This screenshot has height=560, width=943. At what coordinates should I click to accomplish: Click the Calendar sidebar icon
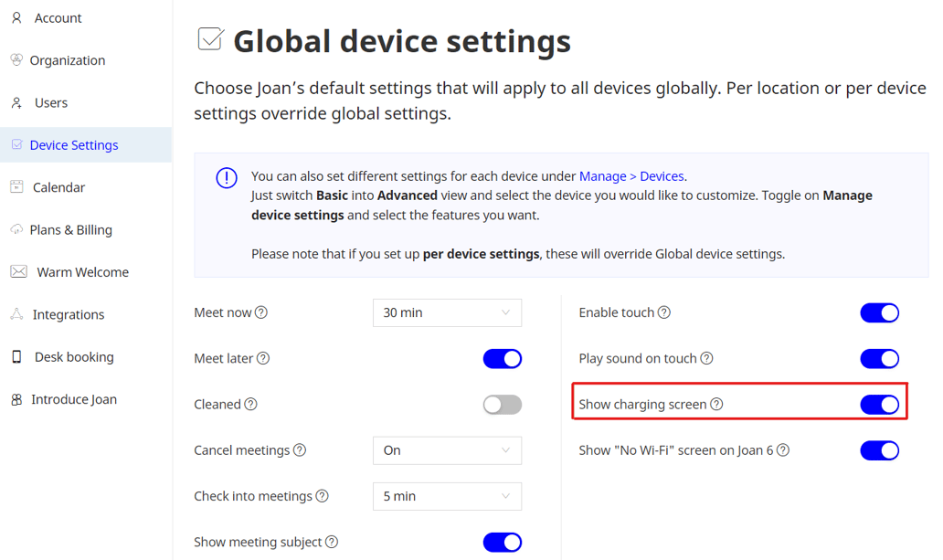pyautogui.click(x=16, y=187)
